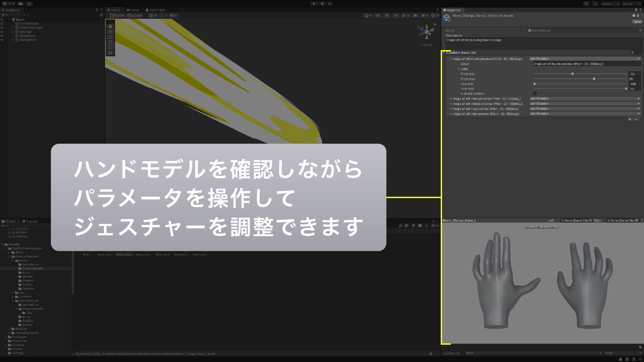Select the Rect transform tool
644x362 pixels.
(x=110, y=48)
